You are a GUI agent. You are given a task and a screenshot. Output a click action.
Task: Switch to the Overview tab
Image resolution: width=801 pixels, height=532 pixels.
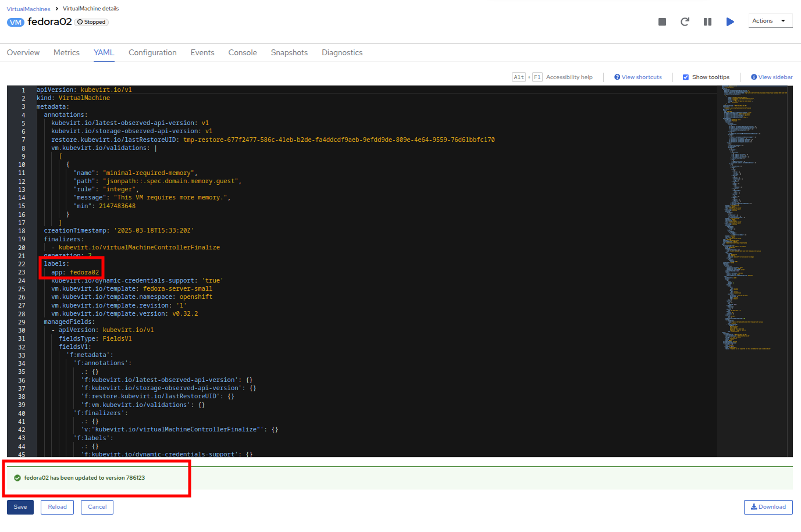click(23, 52)
